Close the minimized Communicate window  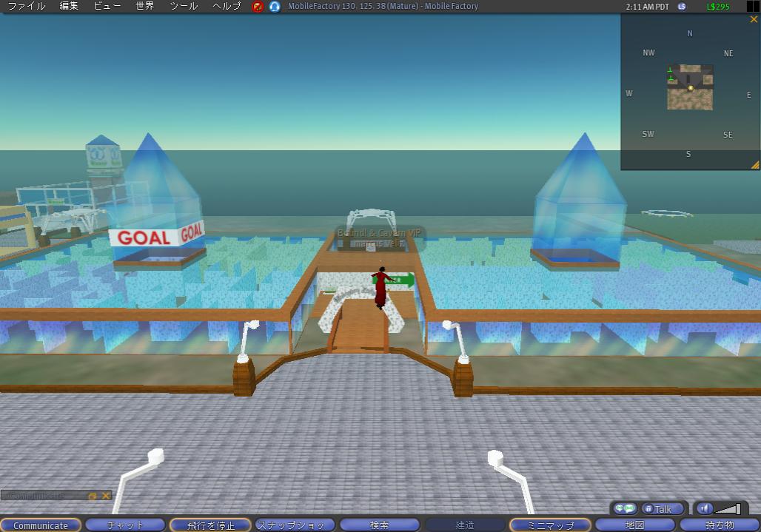tap(105, 496)
